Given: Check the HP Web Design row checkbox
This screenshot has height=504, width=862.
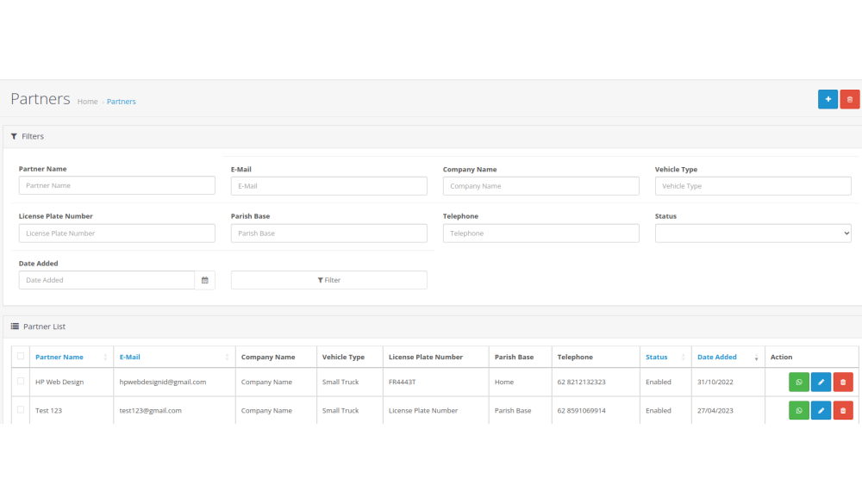Looking at the screenshot, I should click(x=21, y=381).
